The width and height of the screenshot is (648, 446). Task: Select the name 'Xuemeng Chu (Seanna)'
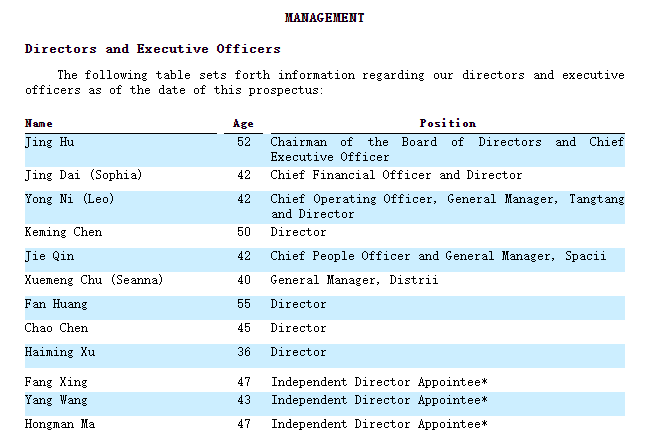point(94,280)
